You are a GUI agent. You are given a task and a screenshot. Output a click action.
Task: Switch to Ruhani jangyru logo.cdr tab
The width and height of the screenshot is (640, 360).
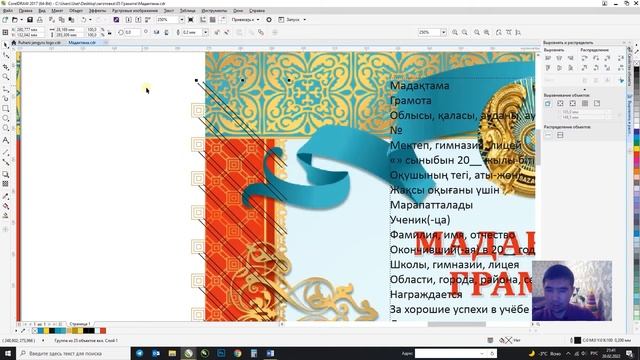(39, 42)
